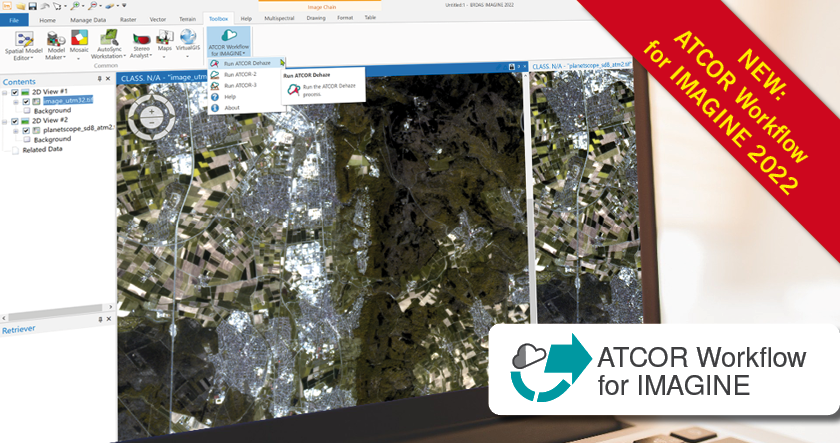The height and width of the screenshot is (443, 840).
Task: Click the undo icon in quick access toolbar
Action: coord(44,6)
